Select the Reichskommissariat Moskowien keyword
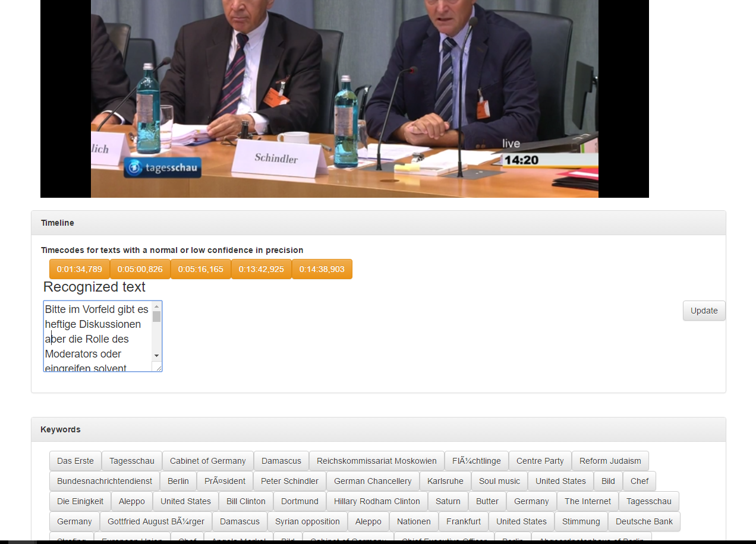Viewport: 756px width, 544px height. 377,461
